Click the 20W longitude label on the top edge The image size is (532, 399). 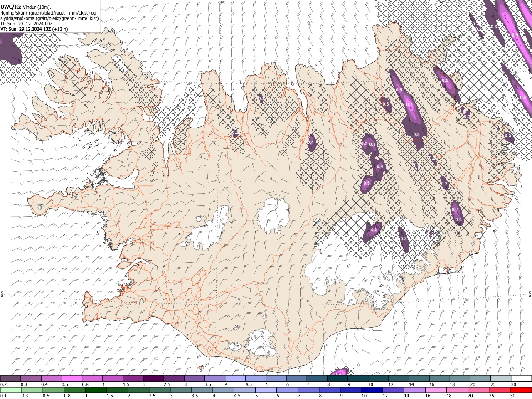pos(222,2)
